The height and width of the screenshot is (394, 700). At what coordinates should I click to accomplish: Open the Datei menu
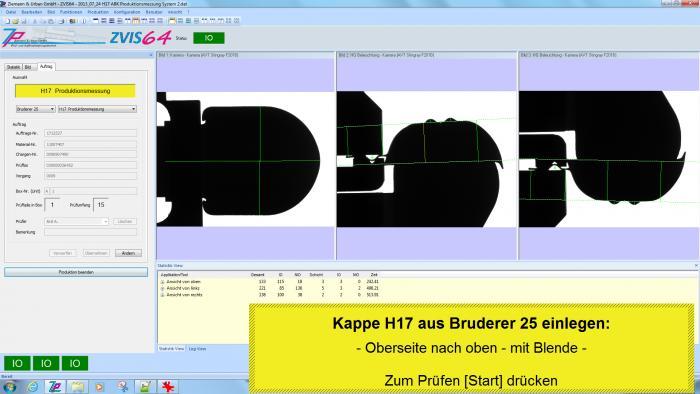[11, 12]
